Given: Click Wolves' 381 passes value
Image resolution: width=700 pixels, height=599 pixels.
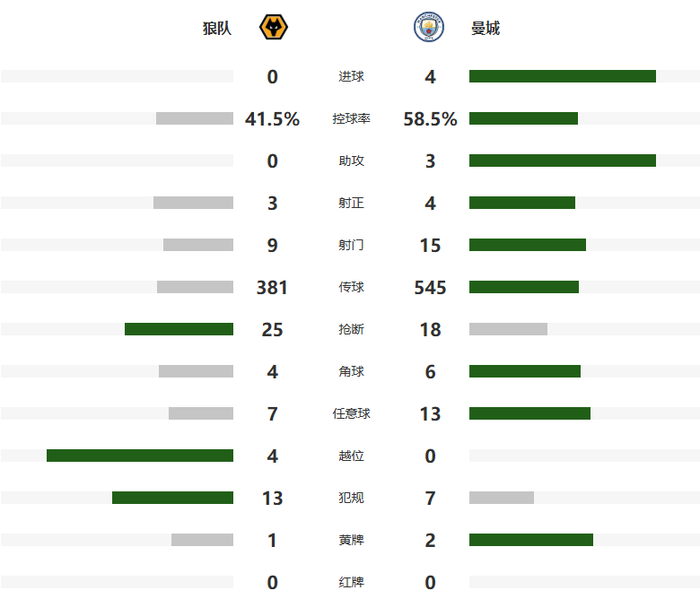Looking at the screenshot, I should point(272,288).
